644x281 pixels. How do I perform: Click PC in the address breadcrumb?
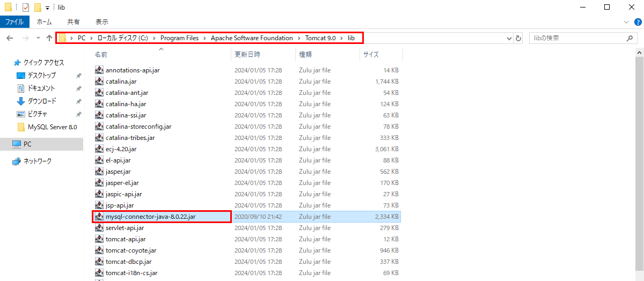[82, 38]
